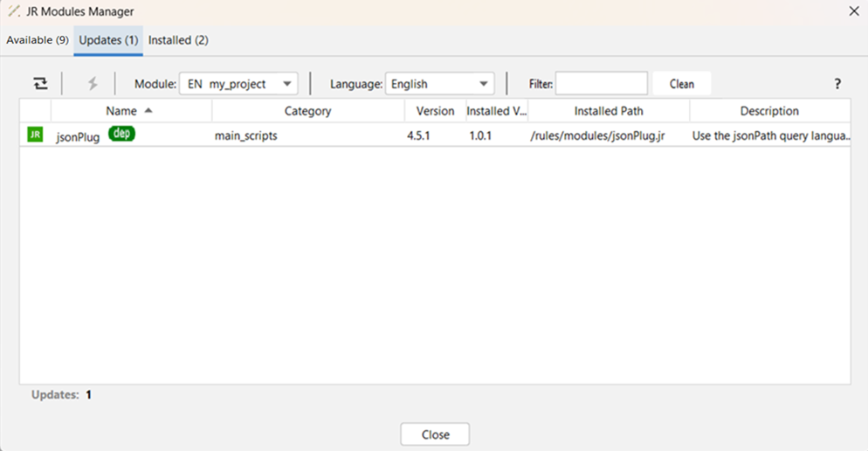Sort by the Category column header
This screenshot has height=451, width=868.
pyautogui.click(x=307, y=111)
